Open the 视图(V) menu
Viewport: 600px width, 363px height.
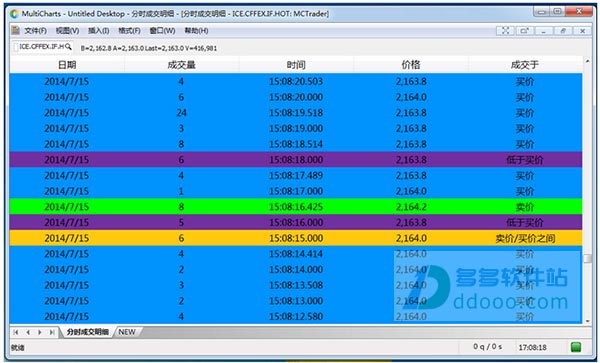click(x=67, y=31)
